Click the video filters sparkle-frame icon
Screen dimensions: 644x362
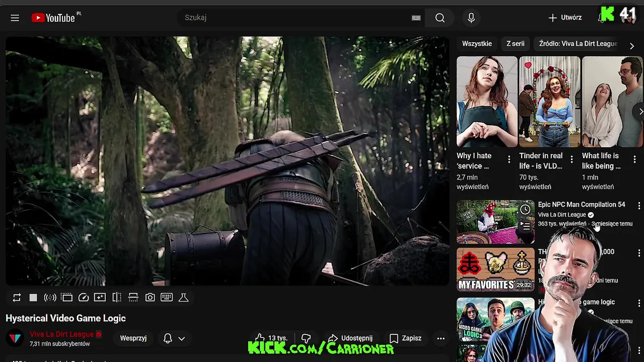click(x=100, y=298)
